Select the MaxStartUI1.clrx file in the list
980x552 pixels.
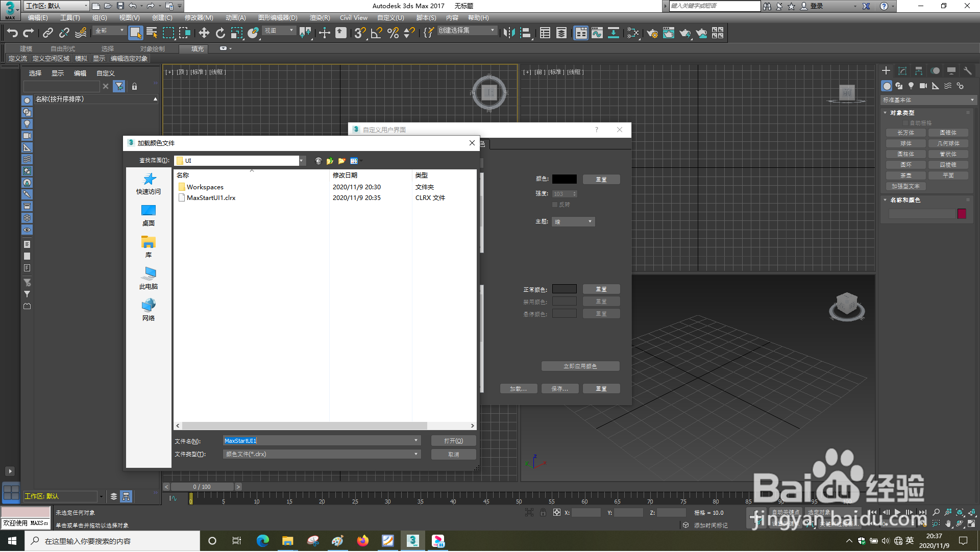click(210, 197)
